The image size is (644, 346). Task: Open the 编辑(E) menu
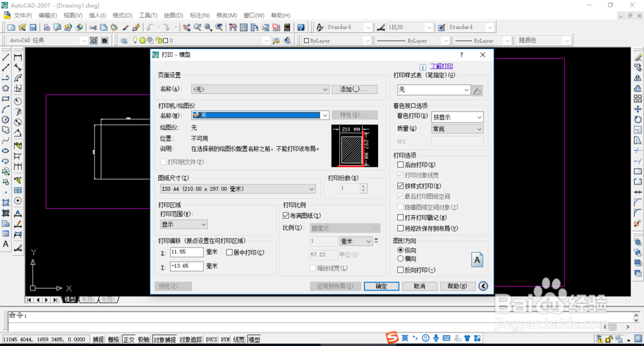pos(48,15)
